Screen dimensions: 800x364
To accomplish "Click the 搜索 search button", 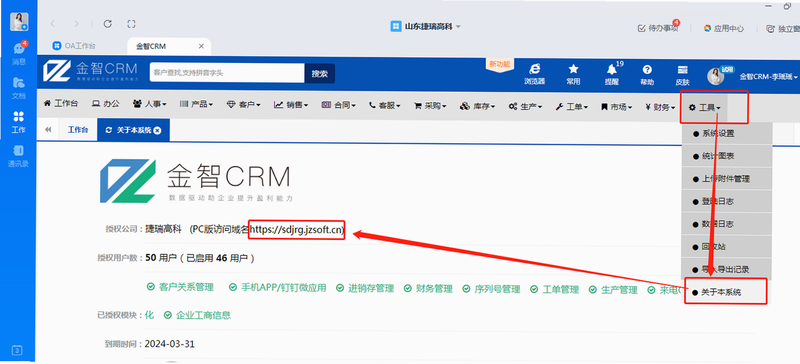I will click(319, 74).
